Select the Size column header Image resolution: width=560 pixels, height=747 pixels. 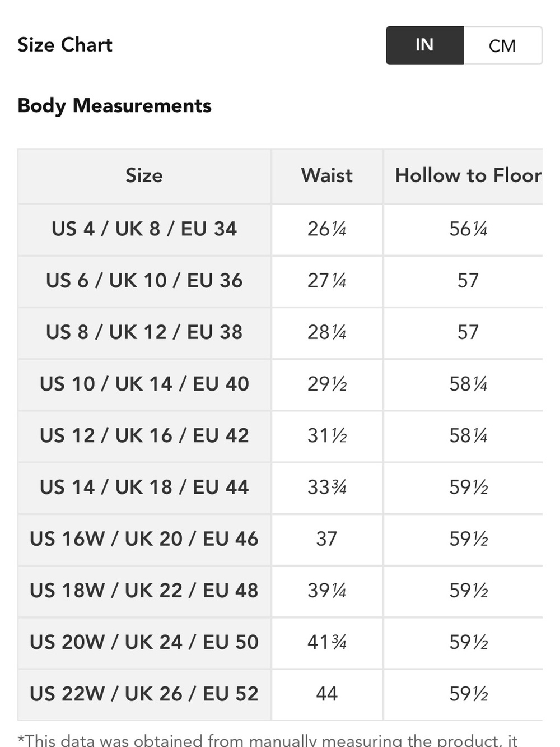tap(144, 176)
